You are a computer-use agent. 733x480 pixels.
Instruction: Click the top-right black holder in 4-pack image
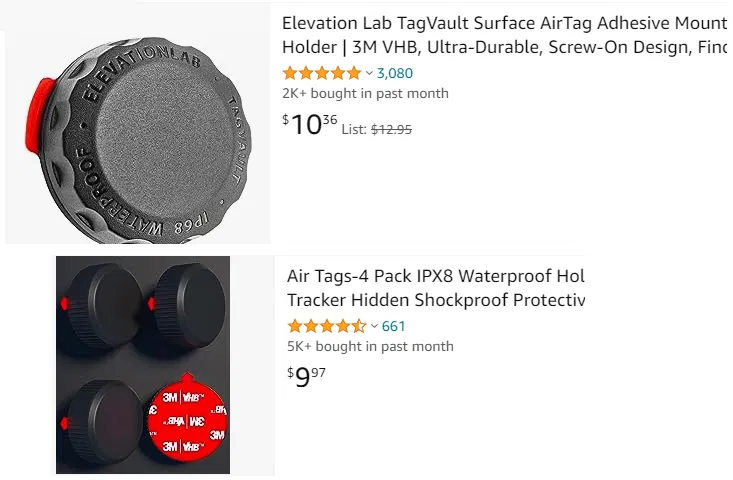click(188, 300)
